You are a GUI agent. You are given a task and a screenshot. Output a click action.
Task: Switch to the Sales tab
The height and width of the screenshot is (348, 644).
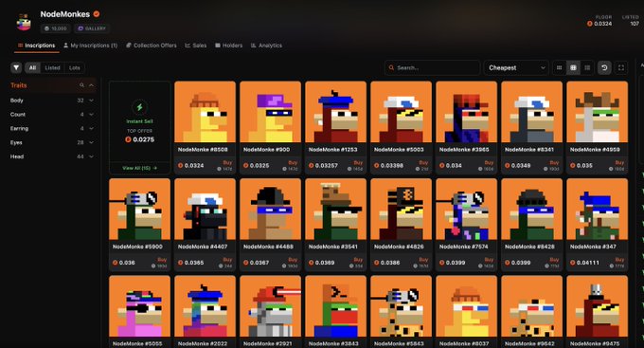[x=195, y=46]
